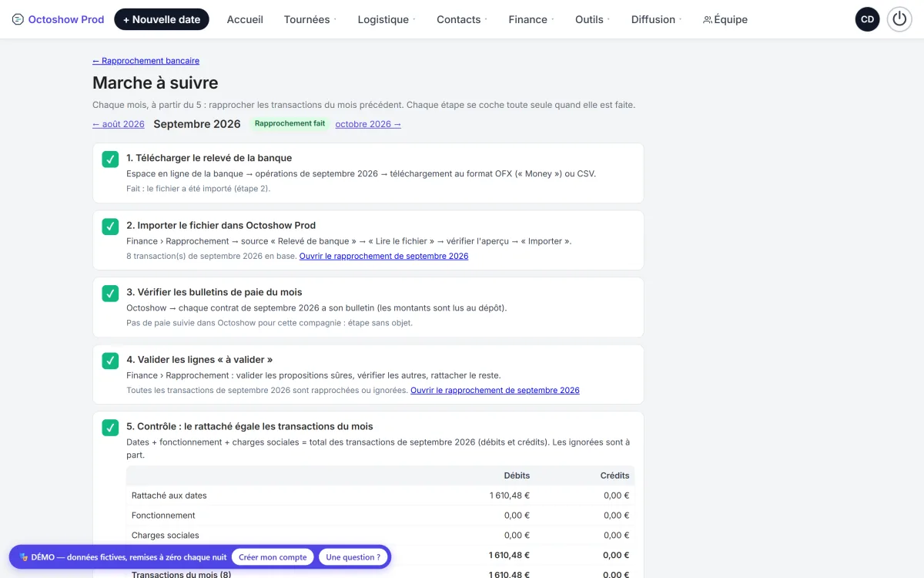Click the Transactions du mois (8) row label
Viewport: 924px width, 578px height.
(x=181, y=574)
